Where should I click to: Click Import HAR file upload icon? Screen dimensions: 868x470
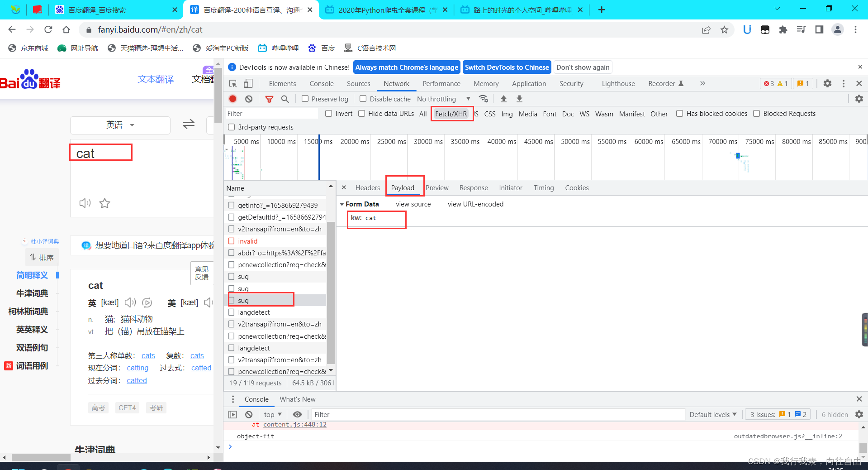coord(503,99)
